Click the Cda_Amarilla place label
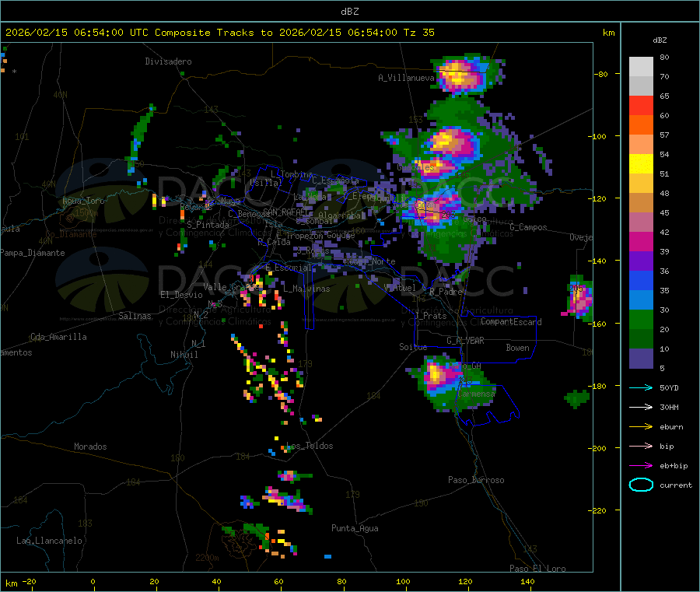Viewport: 700px width, 592px height. [x=58, y=337]
